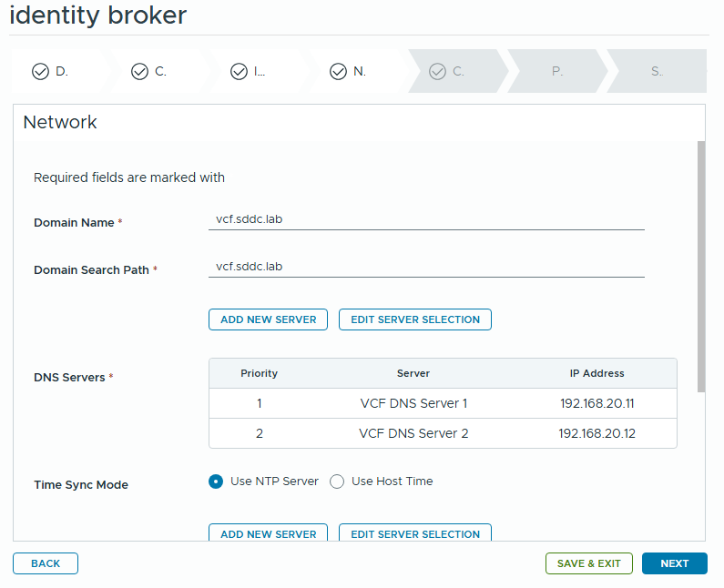Click Add New Server under Time Sync Mode
The width and height of the screenshot is (724, 588).
268,533
